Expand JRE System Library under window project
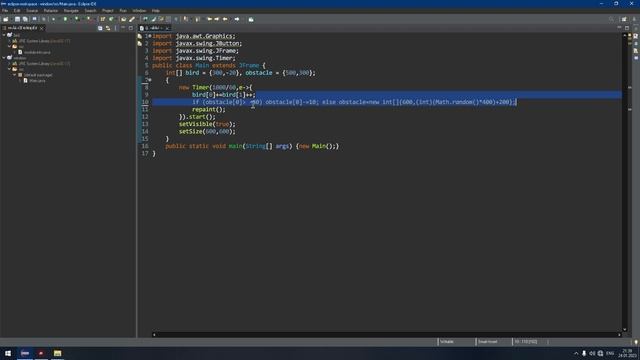The height and width of the screenshot is (360, 640). tap(10, 64)
